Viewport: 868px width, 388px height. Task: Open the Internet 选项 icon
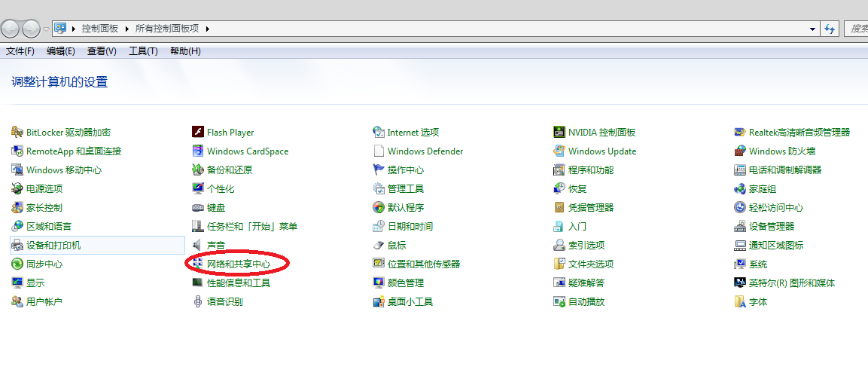pyautogui.click(x=379, y=132)
